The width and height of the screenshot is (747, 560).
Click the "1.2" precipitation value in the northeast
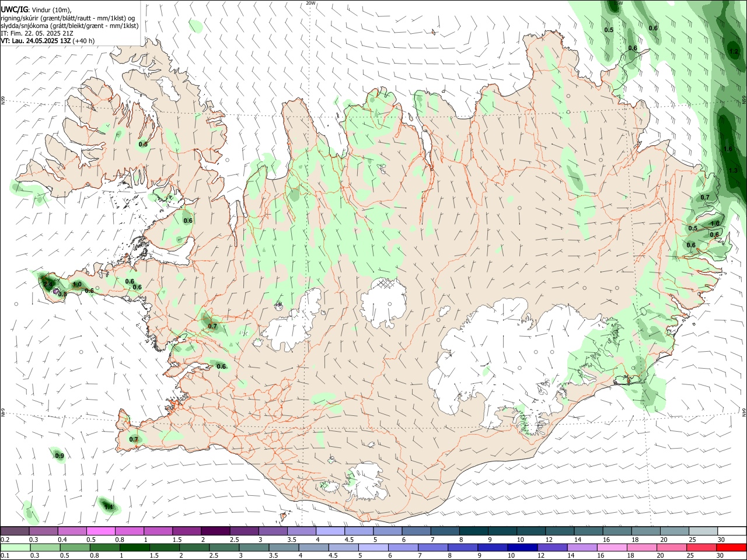coord(734,51)
